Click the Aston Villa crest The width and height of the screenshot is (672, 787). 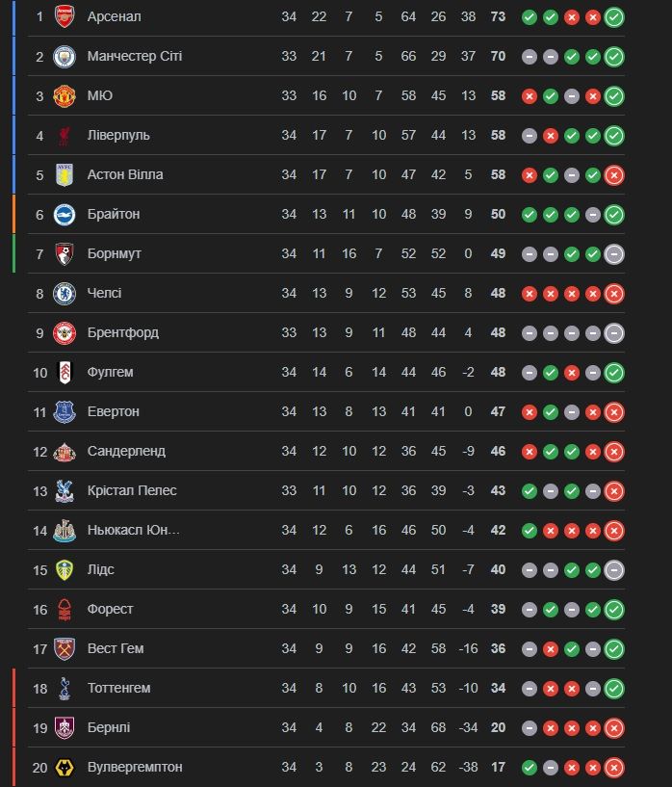(x=65, y=174)
